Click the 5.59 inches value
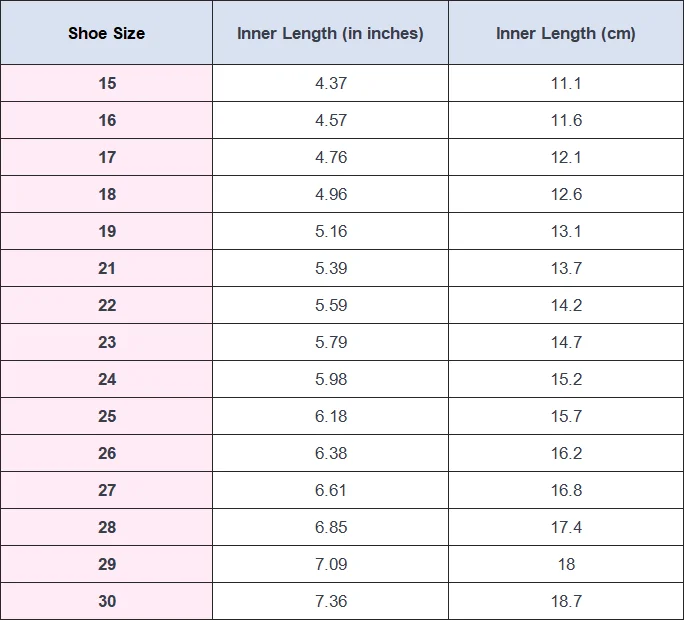This screenshot has height=620, width=684. pyautogui.click(x=331, y=305)
